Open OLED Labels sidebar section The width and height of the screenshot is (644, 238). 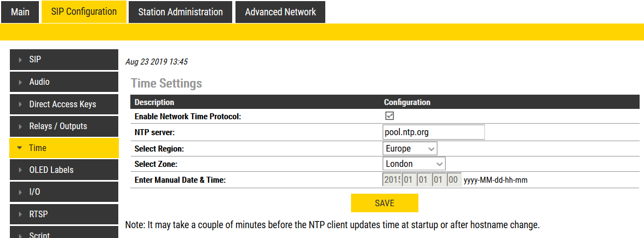point(51,170)
